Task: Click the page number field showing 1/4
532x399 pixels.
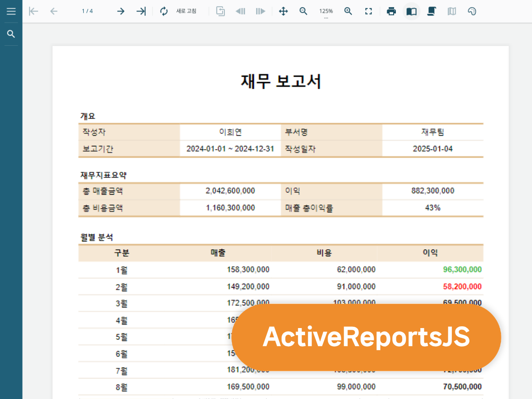Action: pos(87,11)
